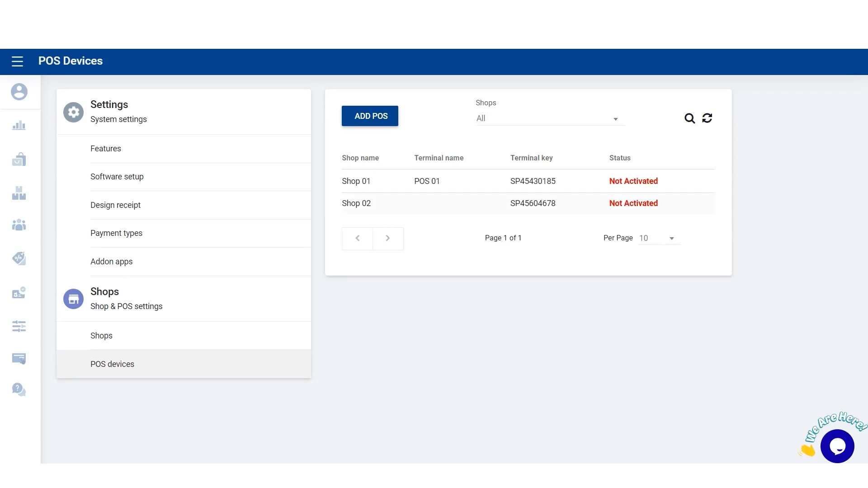Go to previous page arrow

358,238
